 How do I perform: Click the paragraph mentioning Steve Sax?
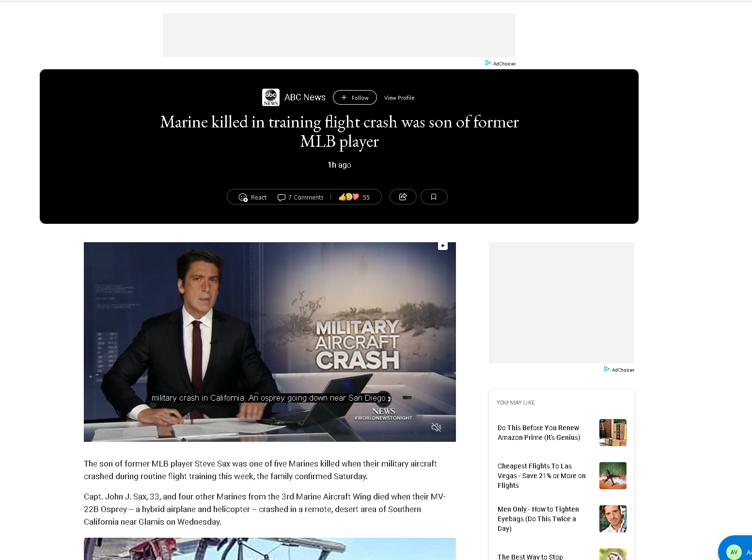pos(260,470)
